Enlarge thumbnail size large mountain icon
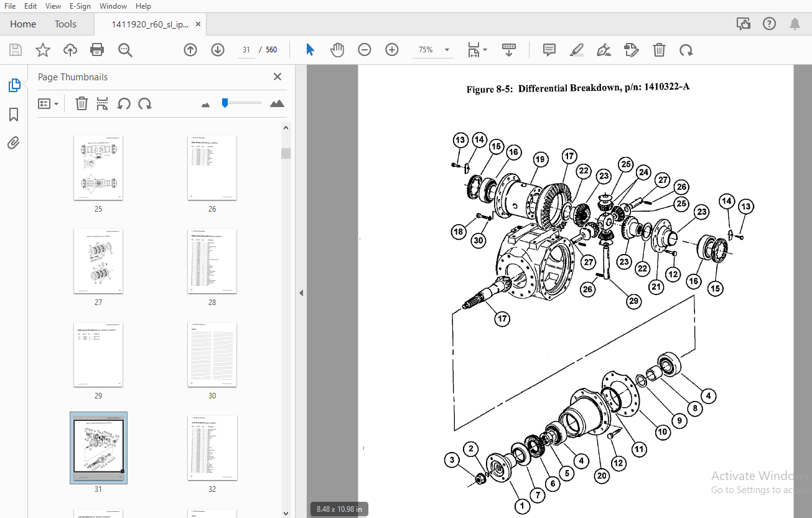Image resolution: width=812 pixels, height=518 pixels. click(x=277, y=103)
